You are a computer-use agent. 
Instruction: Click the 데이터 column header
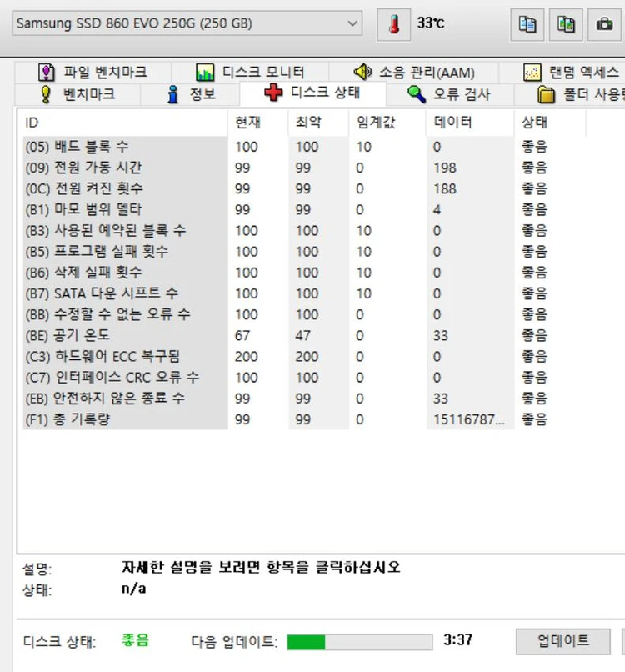point(470,123)
